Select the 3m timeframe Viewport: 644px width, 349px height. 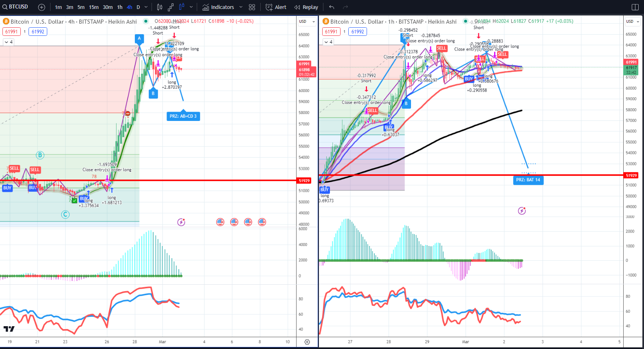[70, 7]
